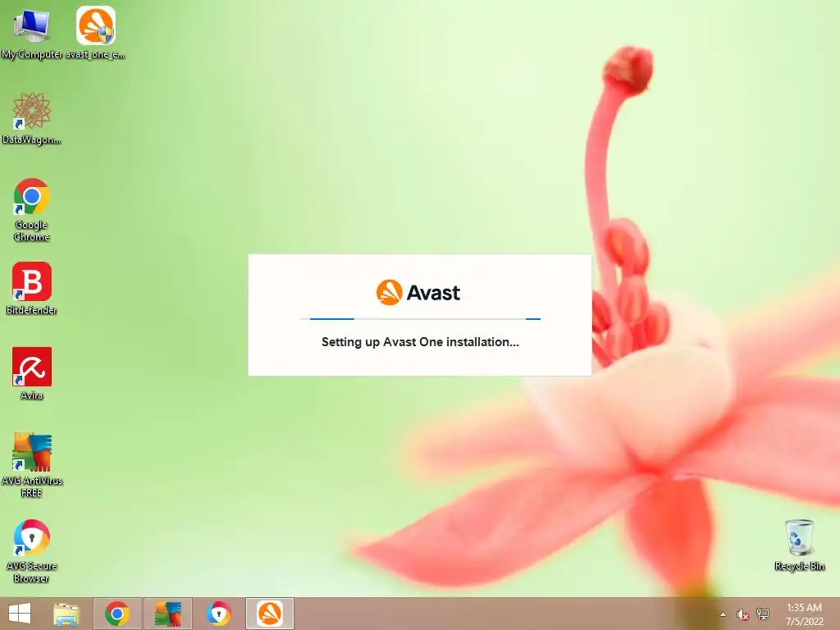
Task: Select the AVG Secure Browser desktop shortcut
Action: click(32, 550)
